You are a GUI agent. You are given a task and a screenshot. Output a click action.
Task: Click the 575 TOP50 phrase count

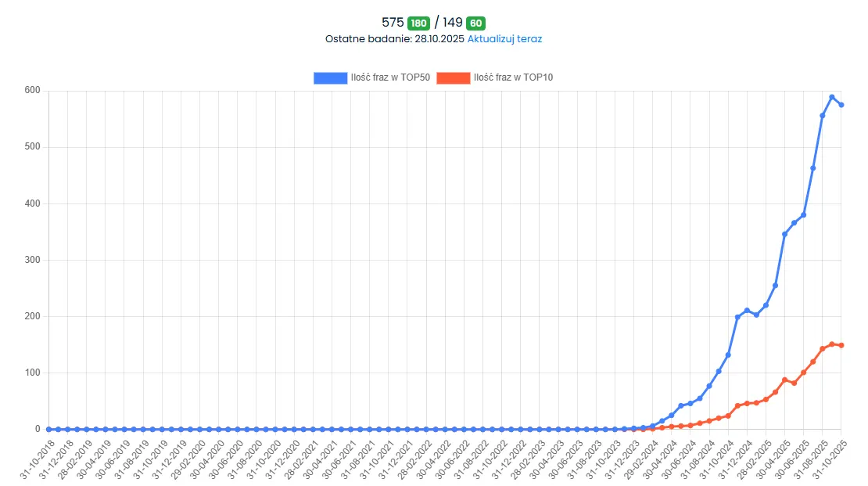[x=393, y=23]
